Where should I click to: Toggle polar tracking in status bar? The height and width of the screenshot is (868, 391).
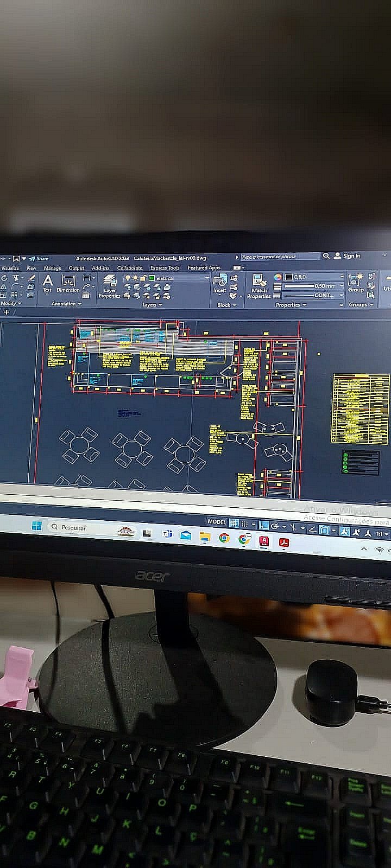coord(275,526)
